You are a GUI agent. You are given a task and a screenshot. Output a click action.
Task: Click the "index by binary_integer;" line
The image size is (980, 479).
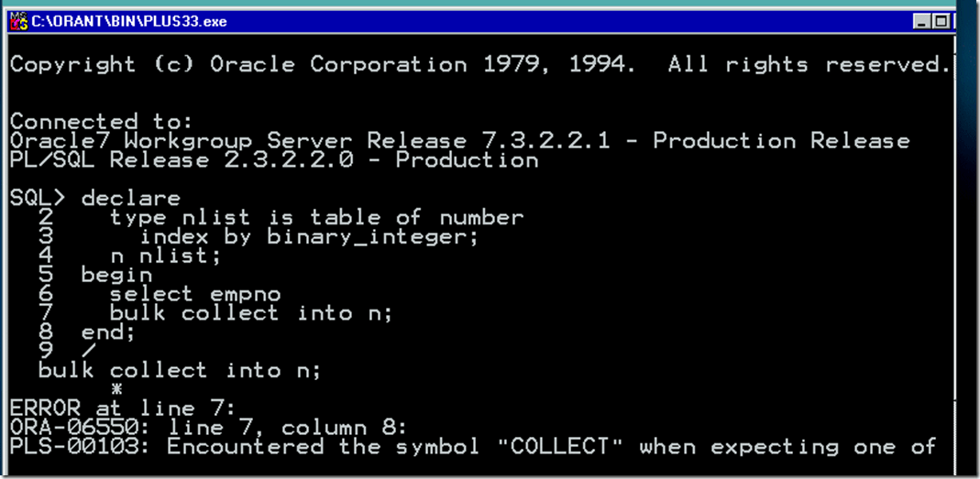(x=310, y=237)
